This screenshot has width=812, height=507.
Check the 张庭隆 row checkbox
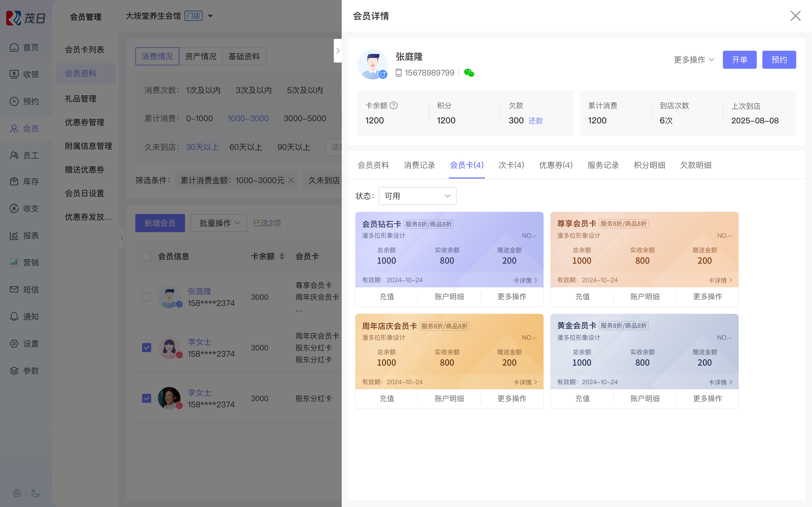pyautogui.click(x=147, y=297)
